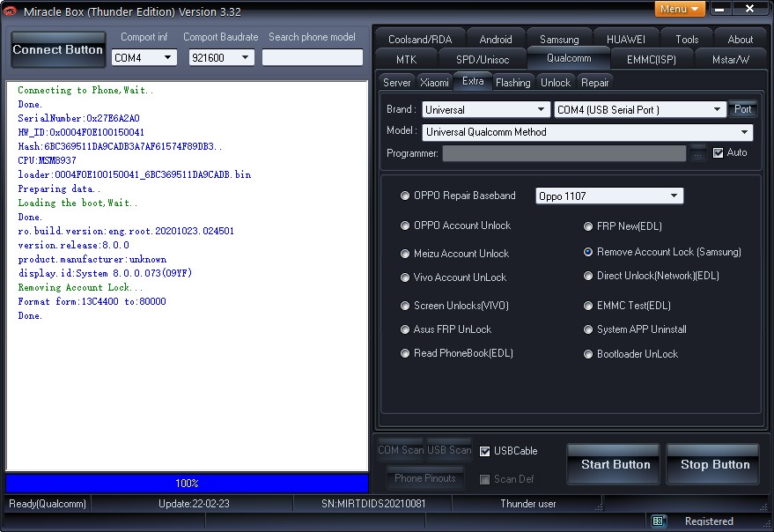
Task: Click the Port button
Action: [742, 109]
